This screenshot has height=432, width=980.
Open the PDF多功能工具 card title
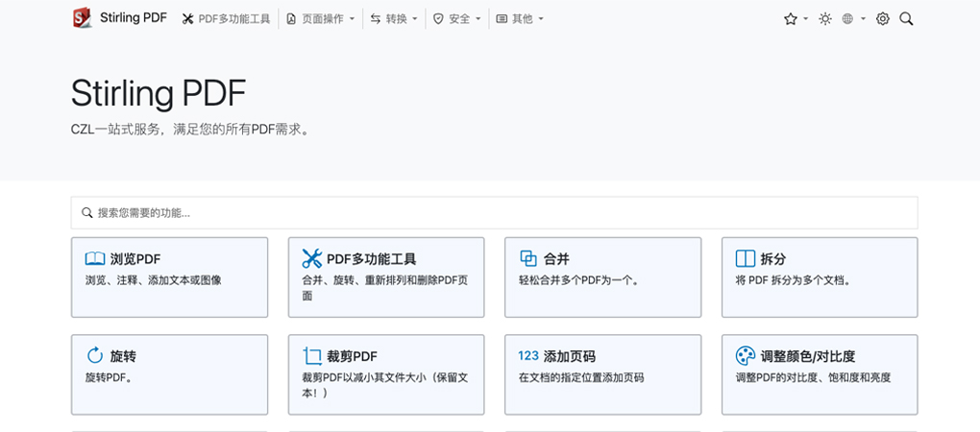click(x=371, y=259)
